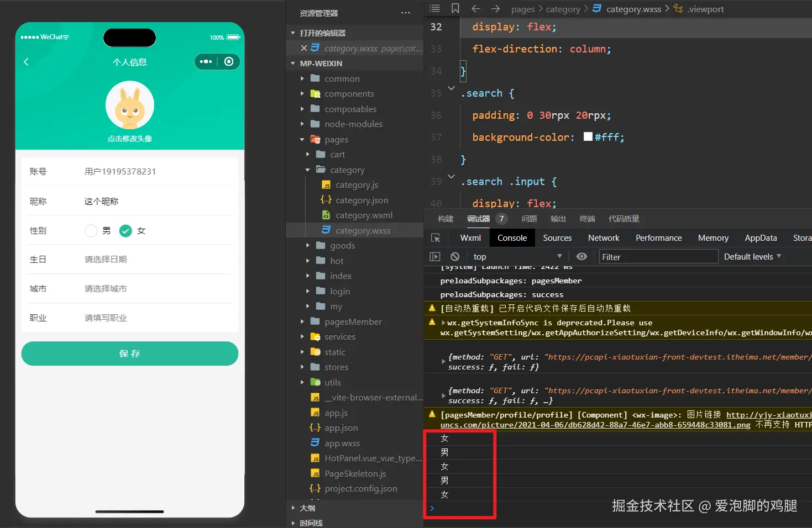Go back with the simulator back arrow

26,62
